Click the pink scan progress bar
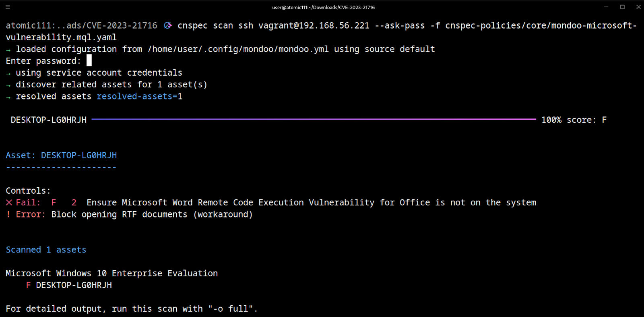 tap(314, 119)
